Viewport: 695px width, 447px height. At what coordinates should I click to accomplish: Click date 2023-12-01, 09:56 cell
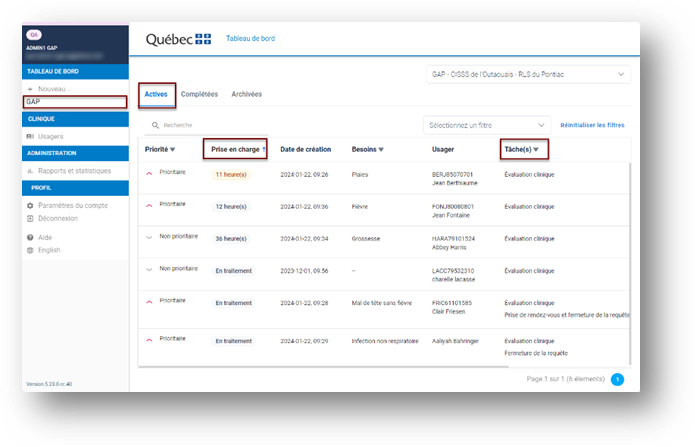[304, 271]
